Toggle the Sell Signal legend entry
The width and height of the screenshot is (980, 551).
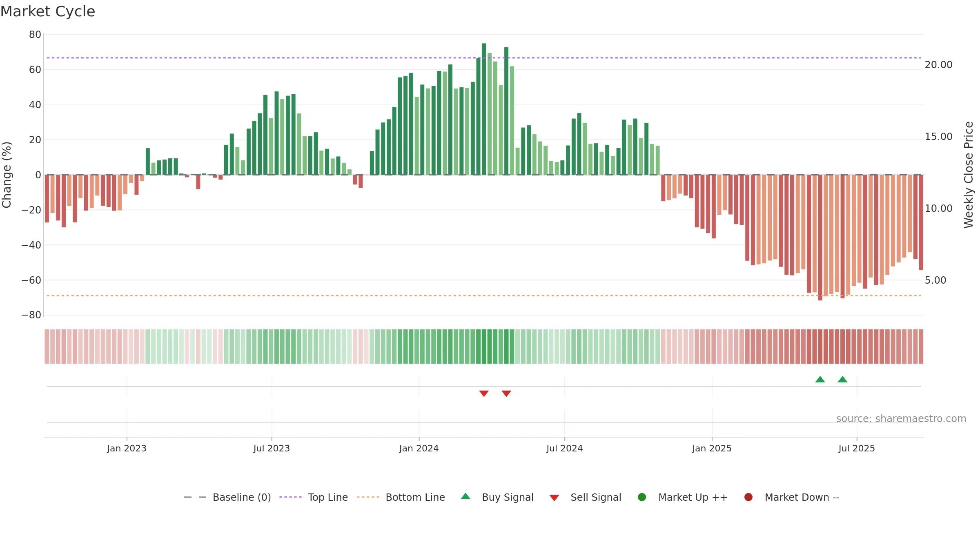click(585, 497)
